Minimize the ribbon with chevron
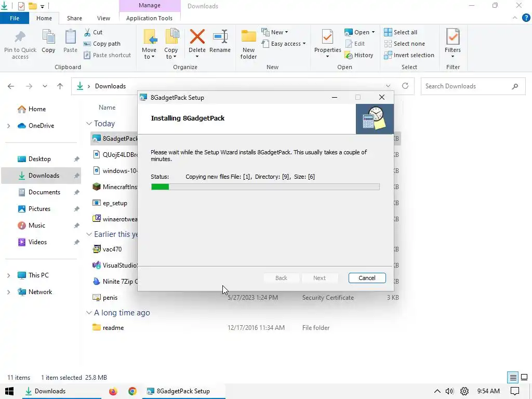 (515, 18)
